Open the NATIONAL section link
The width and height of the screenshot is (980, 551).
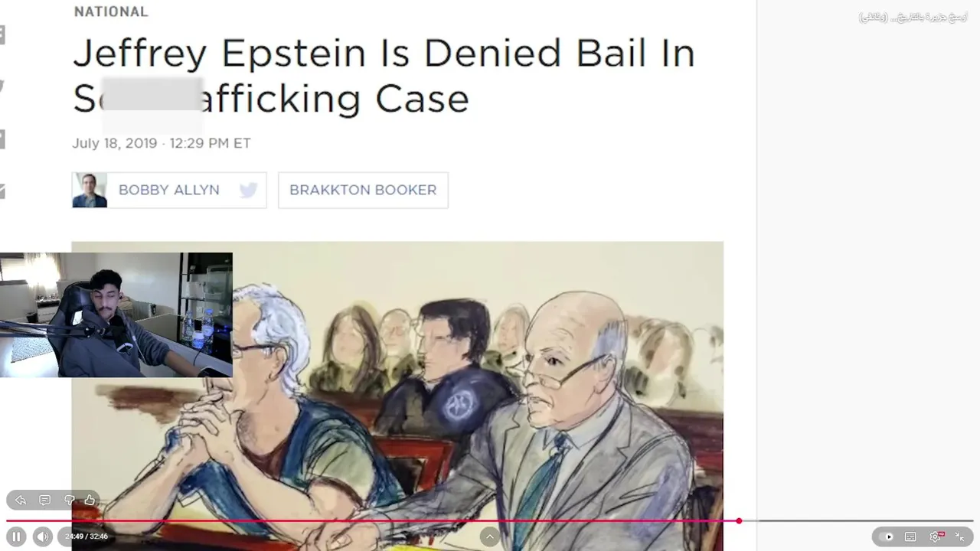111,11
